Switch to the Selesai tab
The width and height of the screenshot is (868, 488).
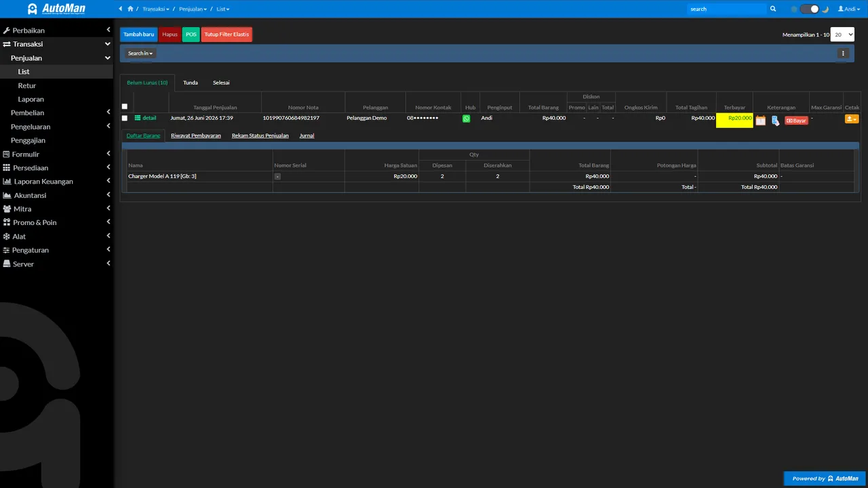click(221, 83)
